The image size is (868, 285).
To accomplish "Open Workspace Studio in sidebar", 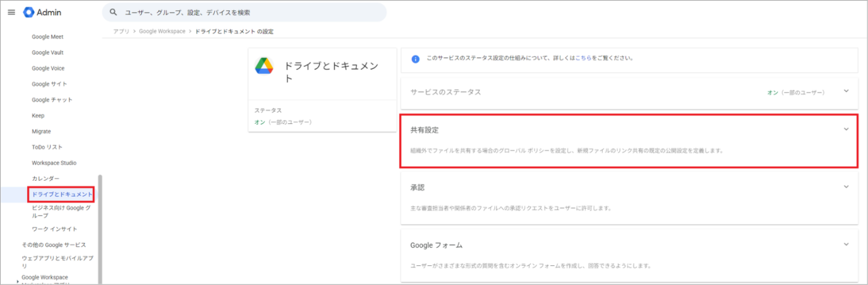I will click(54, 163).
